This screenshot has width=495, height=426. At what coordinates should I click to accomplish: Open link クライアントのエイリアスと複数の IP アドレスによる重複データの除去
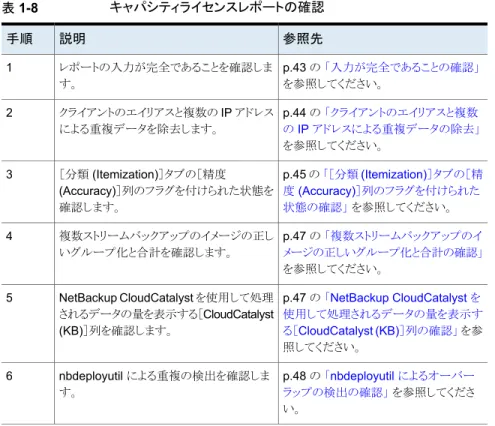[x=381, y=121]
